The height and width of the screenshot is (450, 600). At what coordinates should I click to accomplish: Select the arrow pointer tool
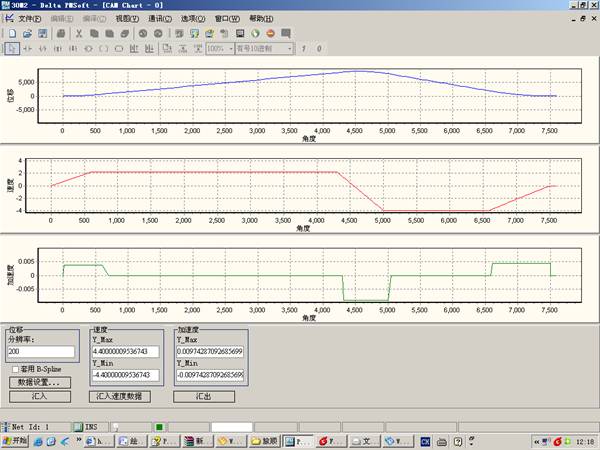pos(10,48)
